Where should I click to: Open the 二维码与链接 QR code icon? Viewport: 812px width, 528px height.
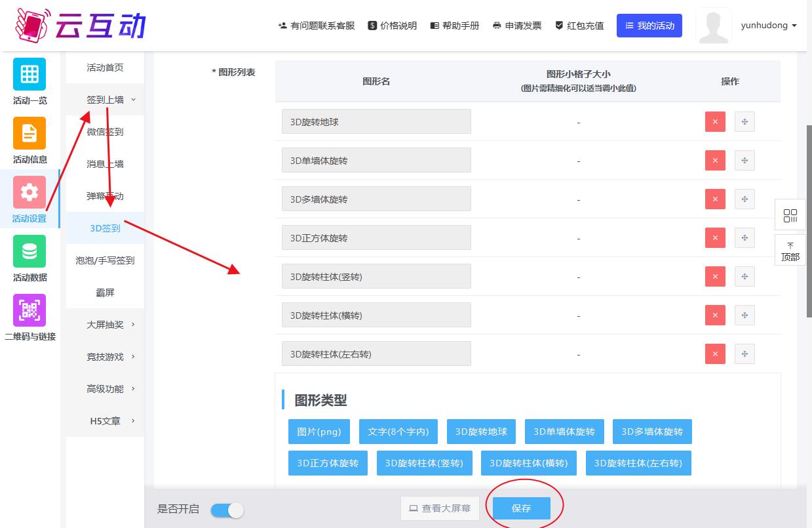[29, 310]
